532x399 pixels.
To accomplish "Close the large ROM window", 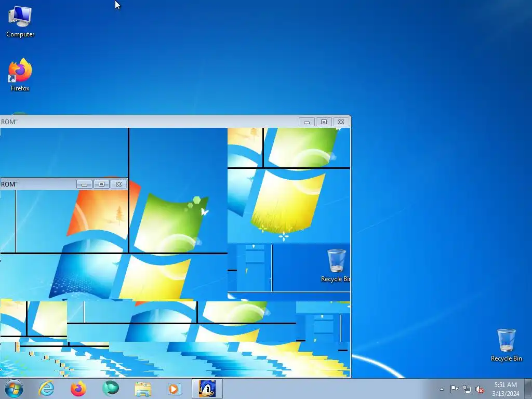I will coord(341,122).
